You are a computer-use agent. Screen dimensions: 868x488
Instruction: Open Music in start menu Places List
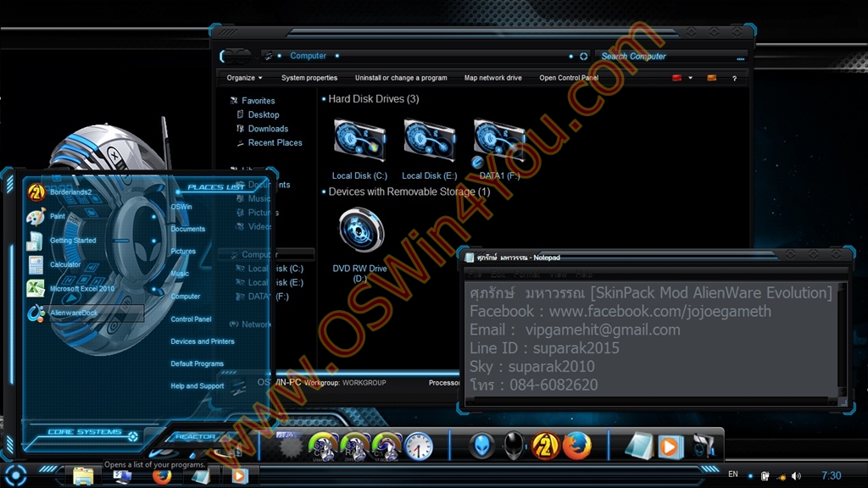[x=180, y=274]
